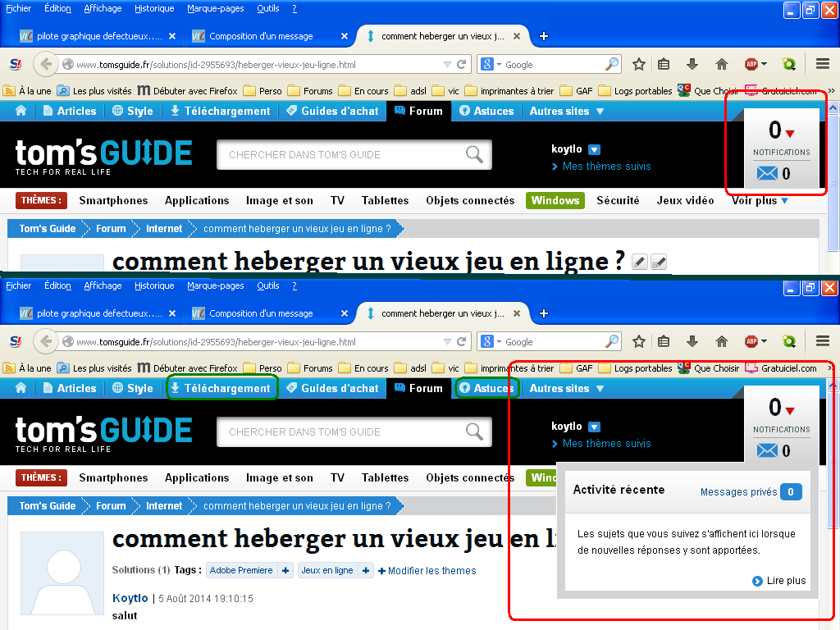Close 'pilote graphique' tab in upper window
This screenshot has width=840, height=630.
[172, 36]
